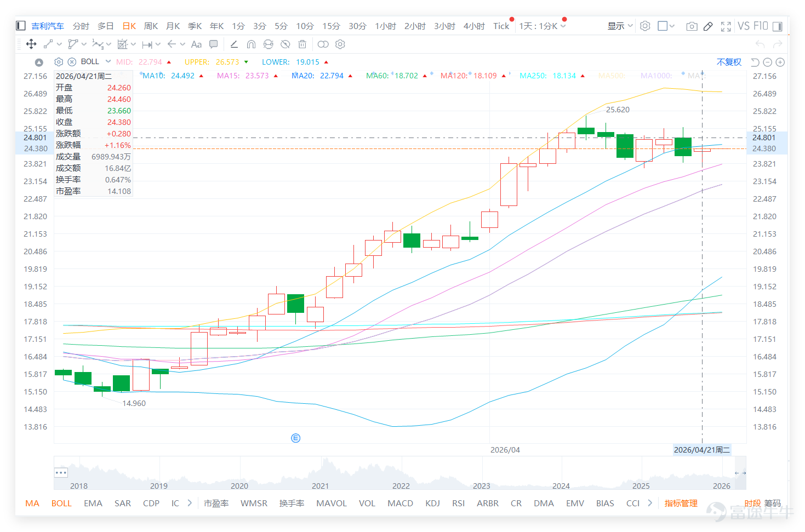Select the 日K daily chart tab
Viewport: 805px width, 532px height.
(129, 26)
